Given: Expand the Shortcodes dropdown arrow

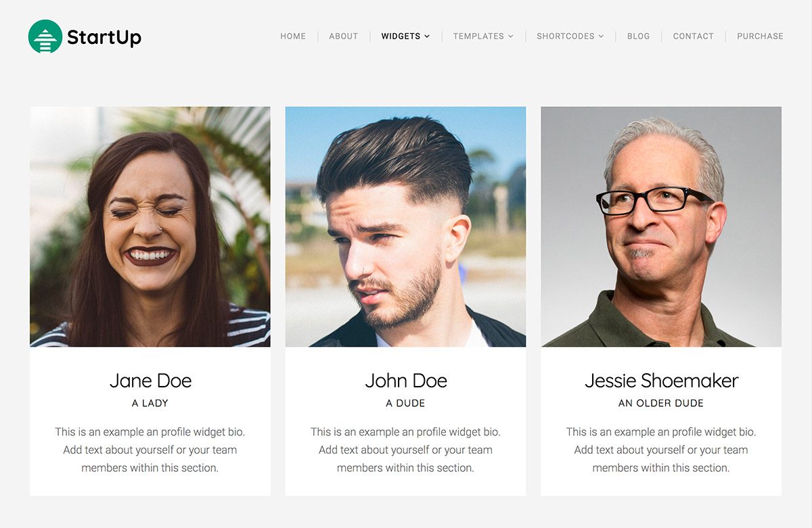Looking at the screenshot, I should coord(601,37).
